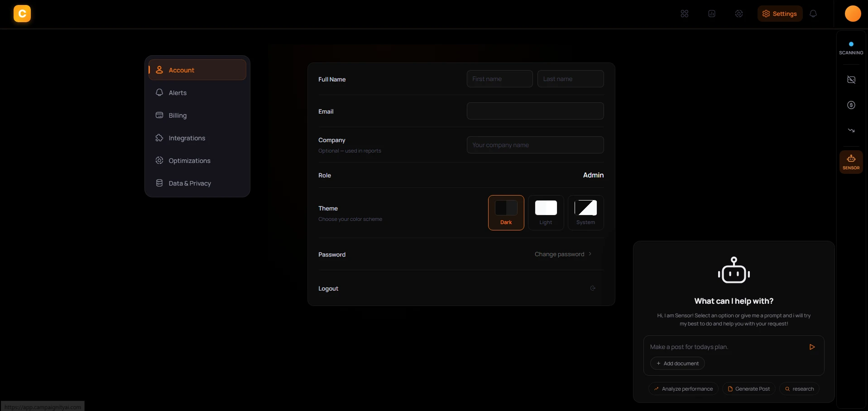This screenshot has height=411, width=868.
Task: Click the Logout row label
Action: point(328,288)
